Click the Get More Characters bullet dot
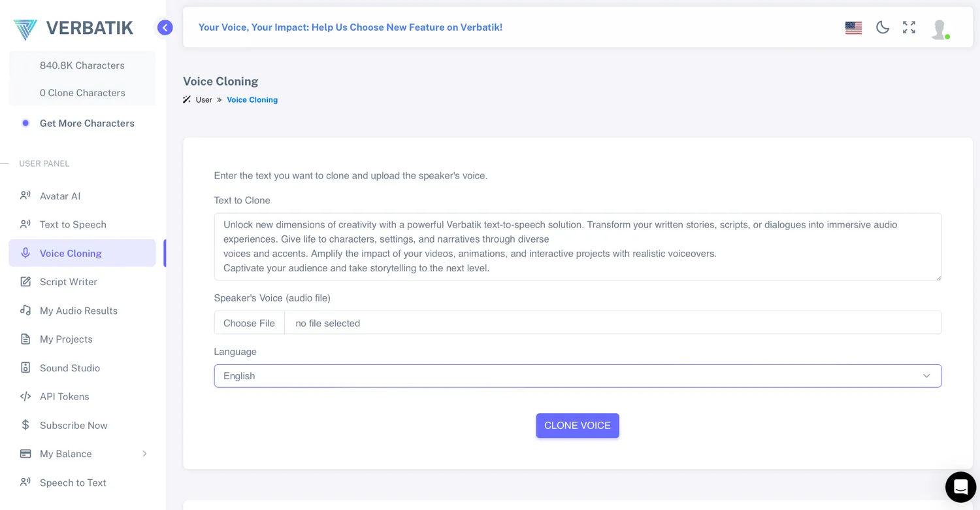The width and height of the screenshot is (980, 510). [x=25, y=123]
